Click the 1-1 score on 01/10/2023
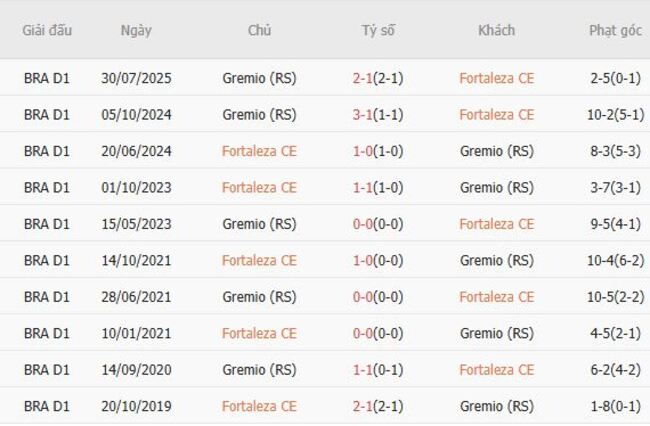 [364, 187]
